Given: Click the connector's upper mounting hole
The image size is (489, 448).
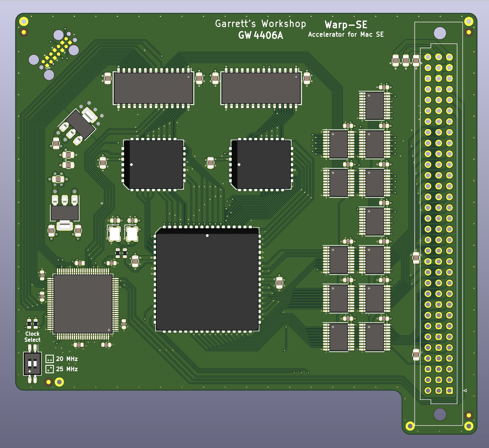Looking at the screenshot, I should (x=440, y=33).
